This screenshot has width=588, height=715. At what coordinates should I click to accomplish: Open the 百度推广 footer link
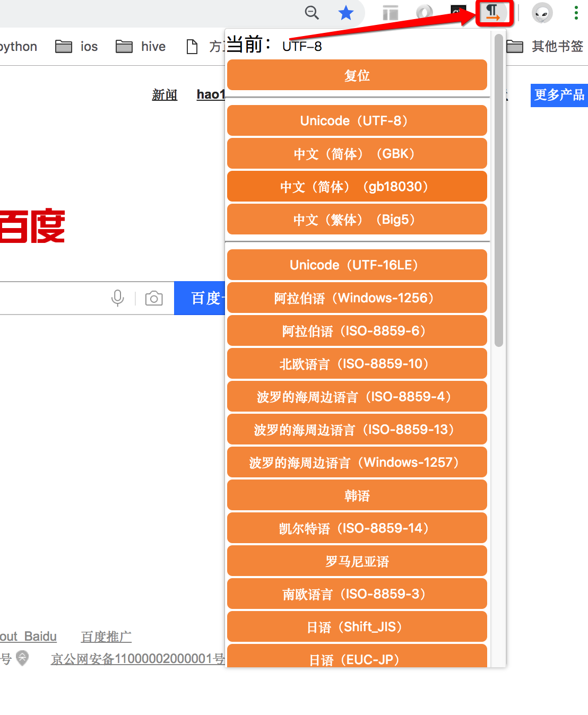click(x=106, y=636)
